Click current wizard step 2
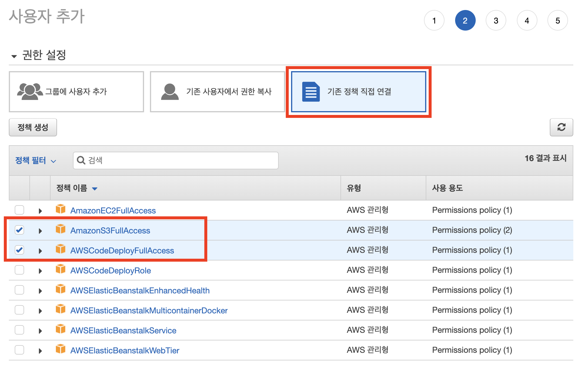 465,20
